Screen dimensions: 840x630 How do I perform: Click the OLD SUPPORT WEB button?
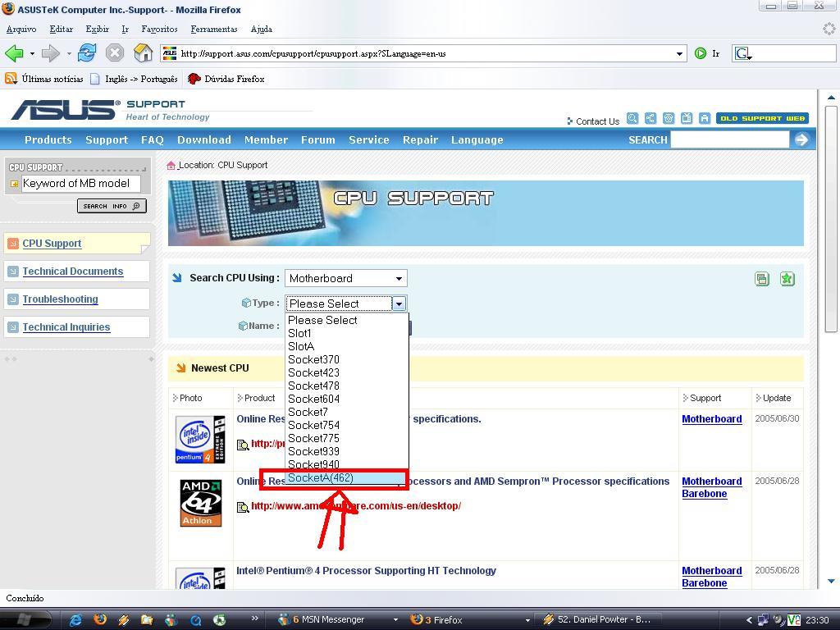(762, 118)
